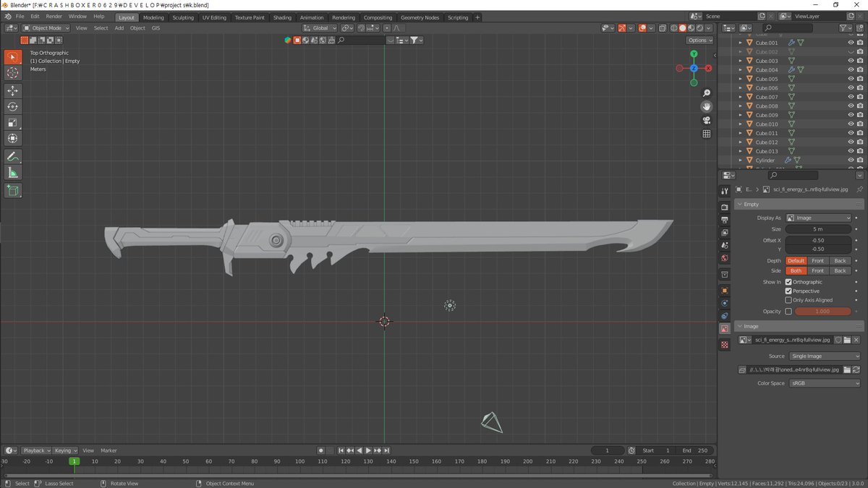Open the Display As Image dropdown

819,218
